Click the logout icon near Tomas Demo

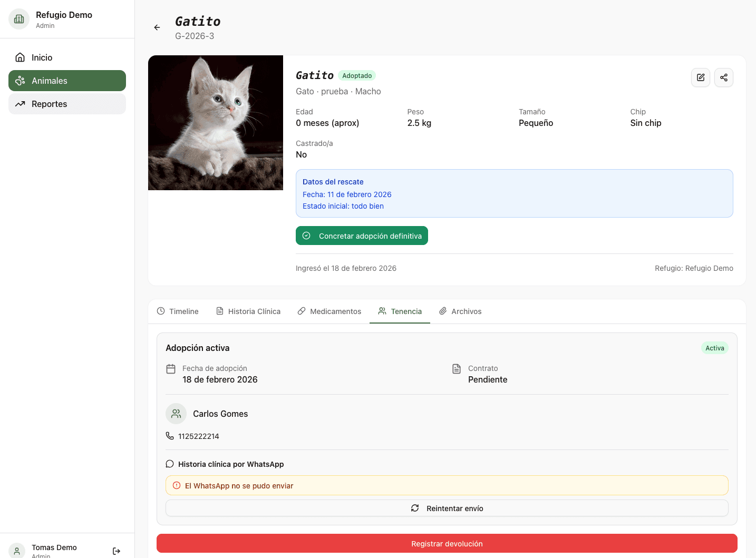coord(116,551)
